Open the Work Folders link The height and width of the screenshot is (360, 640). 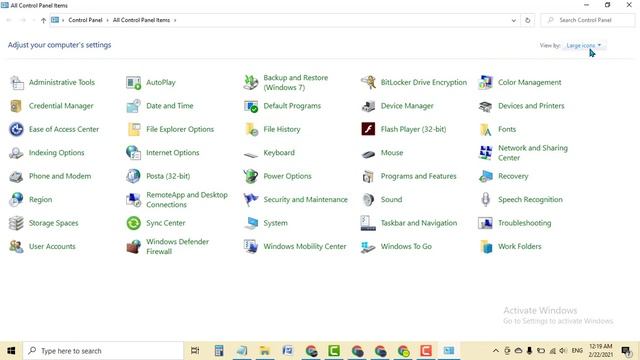tap(520, 247)
